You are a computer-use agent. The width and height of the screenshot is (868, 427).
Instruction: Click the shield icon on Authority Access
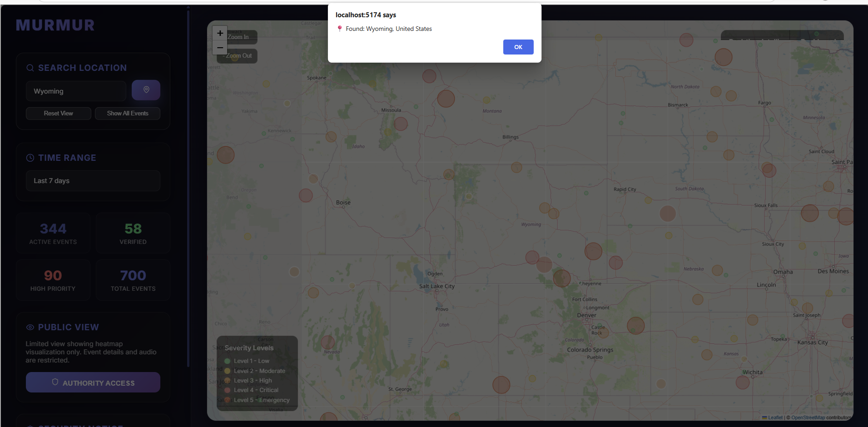[55, 382]
